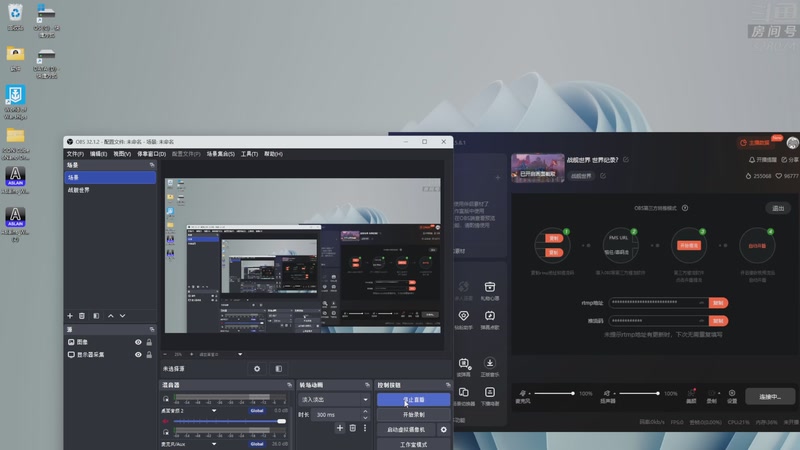
Task: Copy rtmp address with 复制 button
Action: click(718, 303)
